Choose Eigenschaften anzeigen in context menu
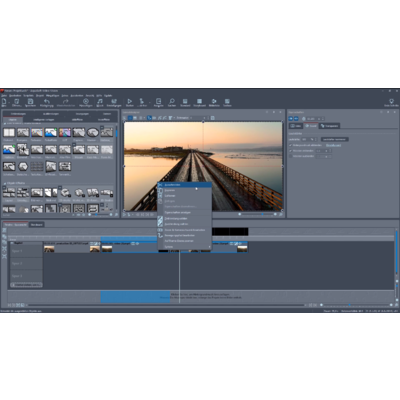 184,212
